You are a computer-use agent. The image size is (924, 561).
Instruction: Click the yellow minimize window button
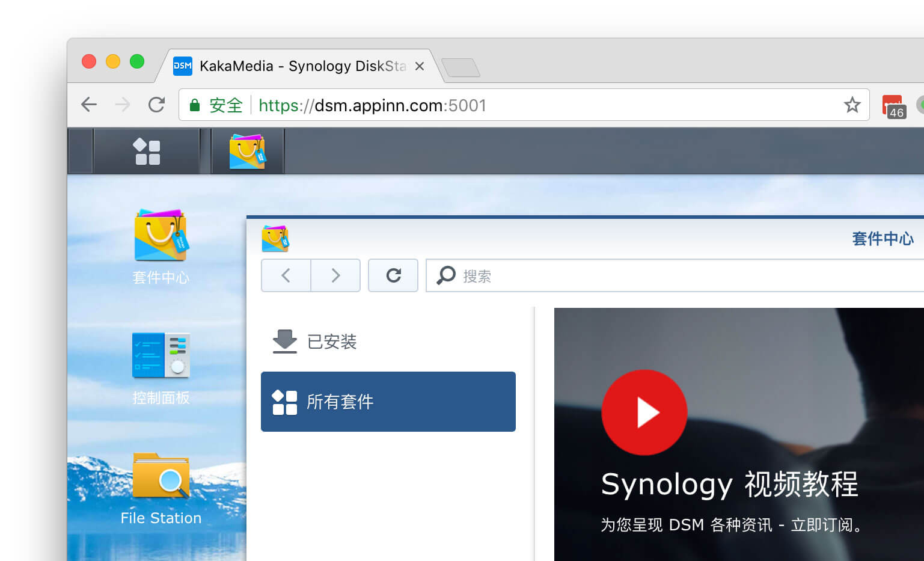pos(113,61)
